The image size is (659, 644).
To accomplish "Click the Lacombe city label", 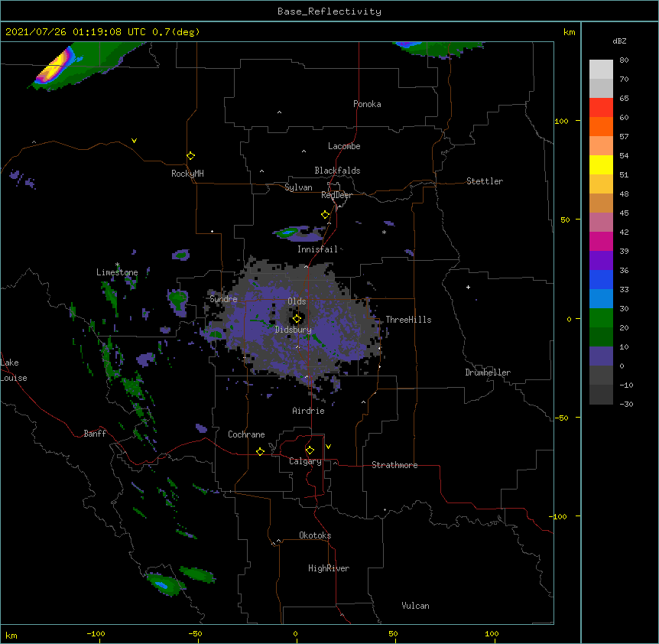I will pos(344,146).
